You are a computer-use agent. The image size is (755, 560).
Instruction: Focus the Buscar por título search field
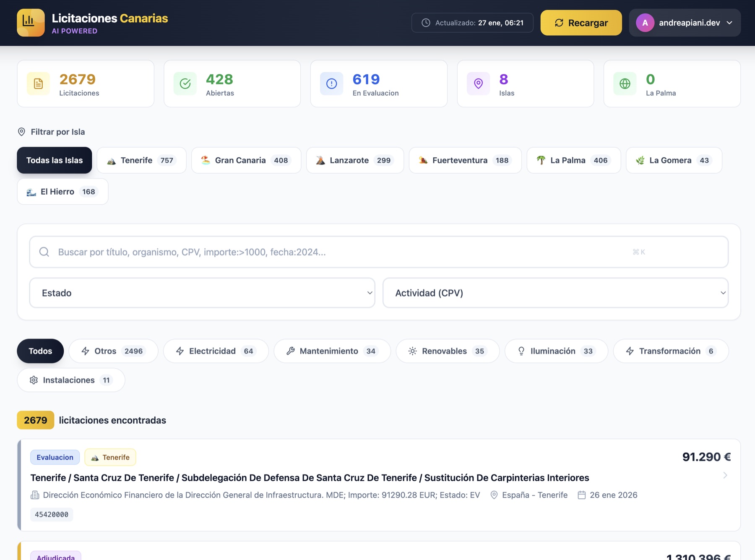379,252
